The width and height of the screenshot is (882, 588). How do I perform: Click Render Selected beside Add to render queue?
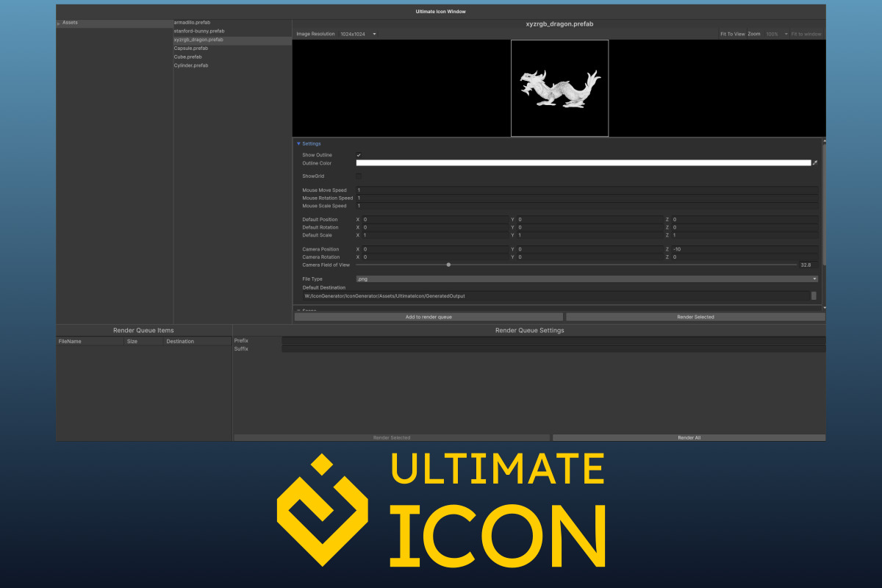pyautogui.click(x=695, y=317)
